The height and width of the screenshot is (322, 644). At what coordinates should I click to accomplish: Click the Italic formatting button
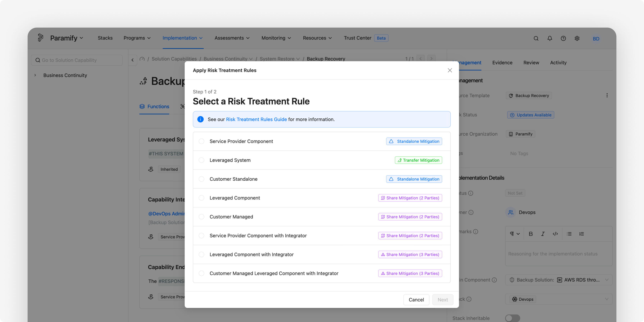tap(543, 234)
